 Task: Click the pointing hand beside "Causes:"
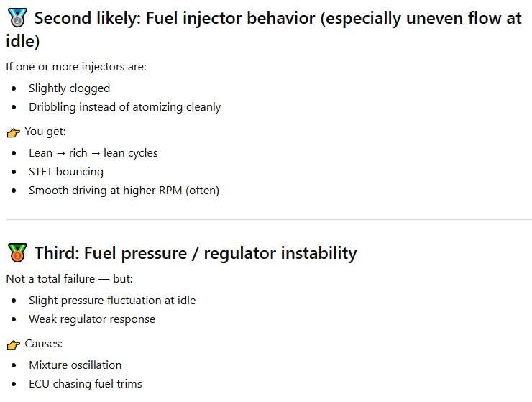tap(13, 344)
